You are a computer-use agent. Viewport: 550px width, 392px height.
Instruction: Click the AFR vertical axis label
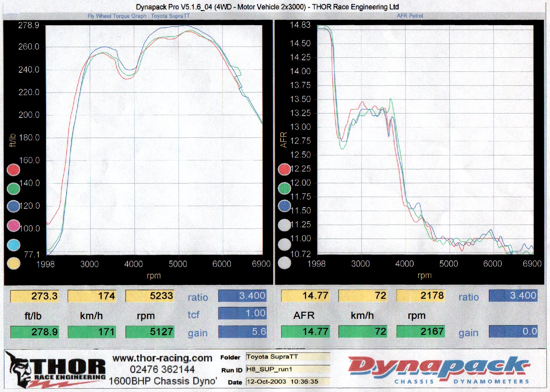click(284, 140)
